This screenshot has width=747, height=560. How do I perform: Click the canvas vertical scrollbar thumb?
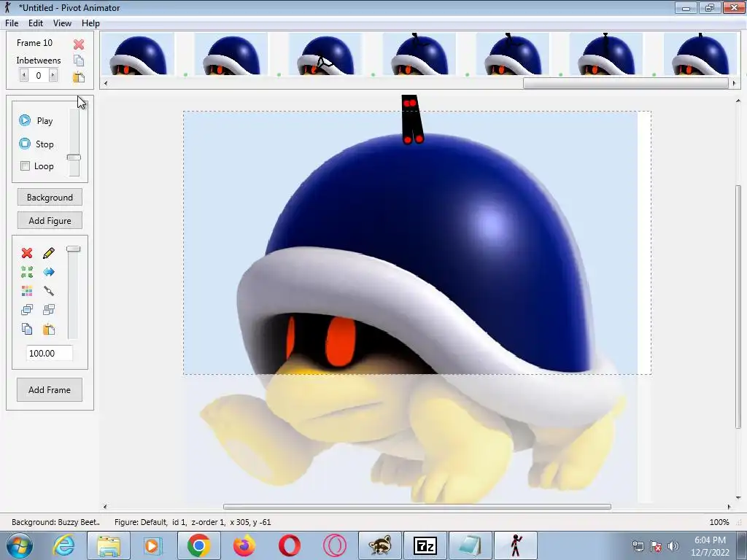click(738, 307)
